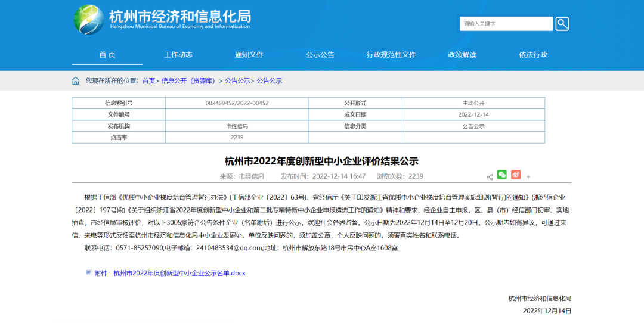Click the signature 杭州市经济和信息化局 at bottom
The width and height of the screenshot is (644, 323).
[540, 299]
